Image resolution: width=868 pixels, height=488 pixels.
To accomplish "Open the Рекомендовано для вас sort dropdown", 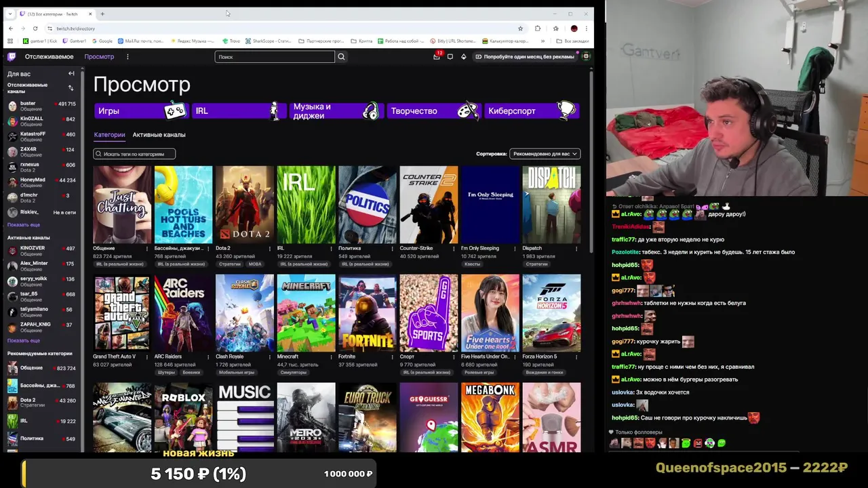I will (545, 154).
